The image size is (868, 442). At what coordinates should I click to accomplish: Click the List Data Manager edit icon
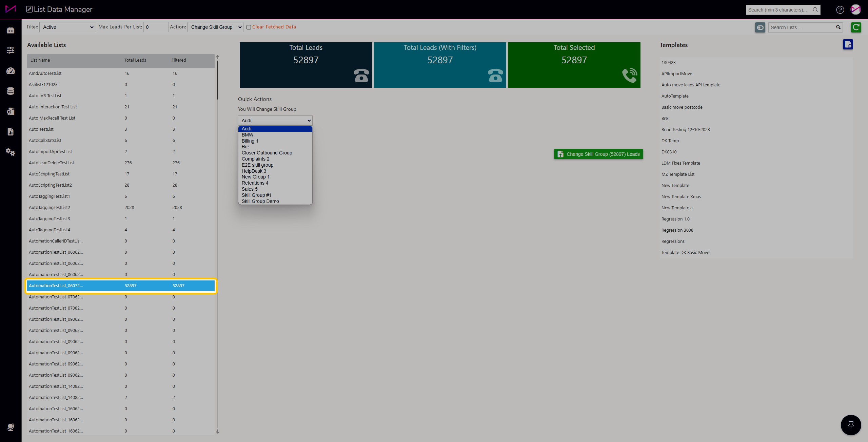pyautogui.click(x=29, y=9)
